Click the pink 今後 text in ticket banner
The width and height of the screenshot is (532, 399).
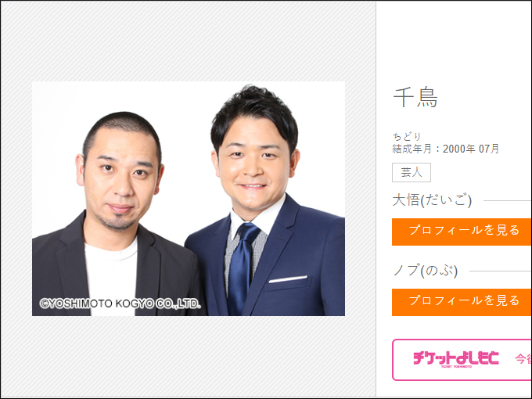523,358
